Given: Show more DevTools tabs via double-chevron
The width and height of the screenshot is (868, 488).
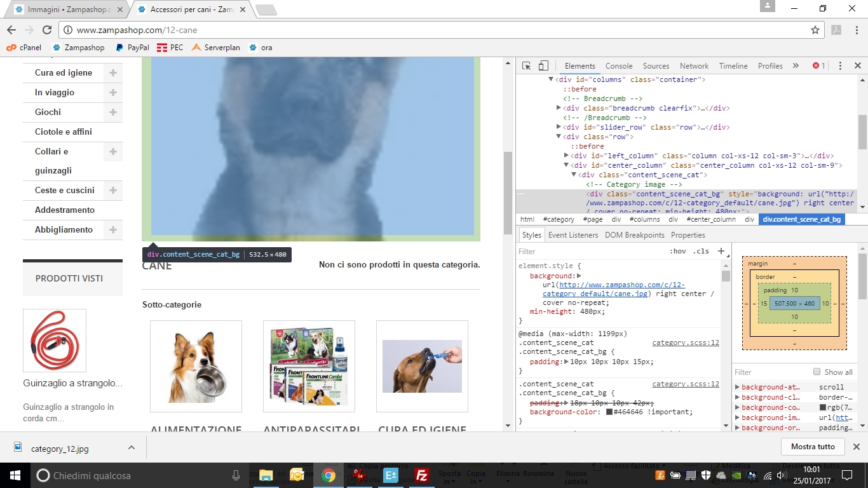Looking at the screenshot, I should coord(796,66).
